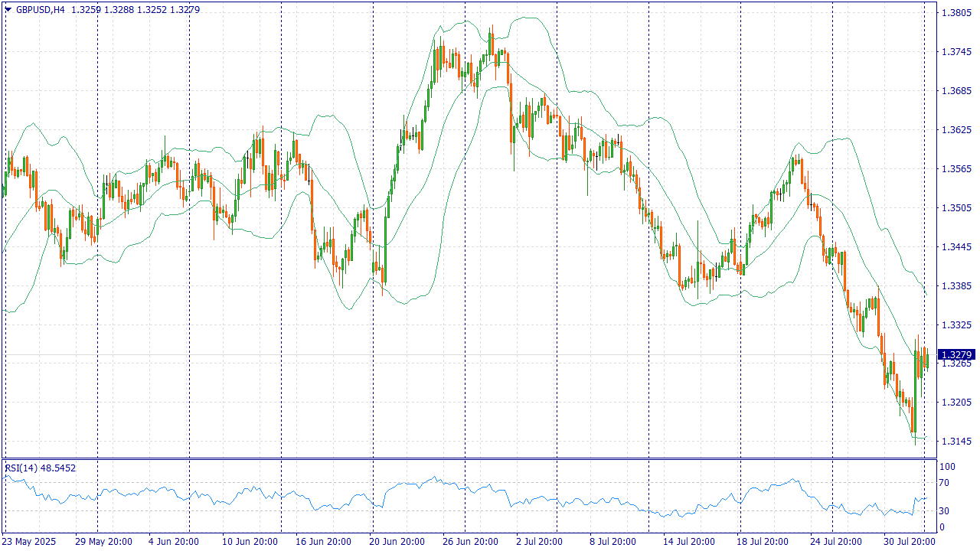Click the 1.3505 price axis label
Image resolution: width=980 pixels, height=551 pixels.
pos(956,208)
